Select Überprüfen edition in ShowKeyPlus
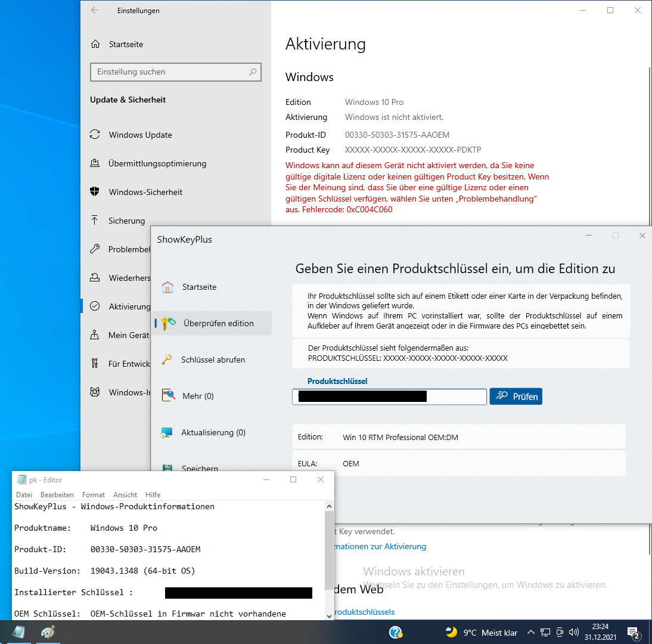Screen dimensions: 652x644 [x=213, y=323]
